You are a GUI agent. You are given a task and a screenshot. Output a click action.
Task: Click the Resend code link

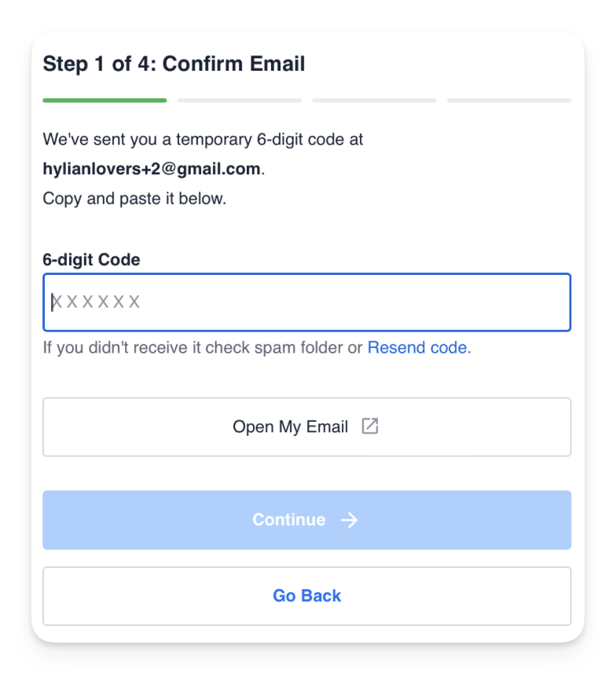click(x=417, y=347)
